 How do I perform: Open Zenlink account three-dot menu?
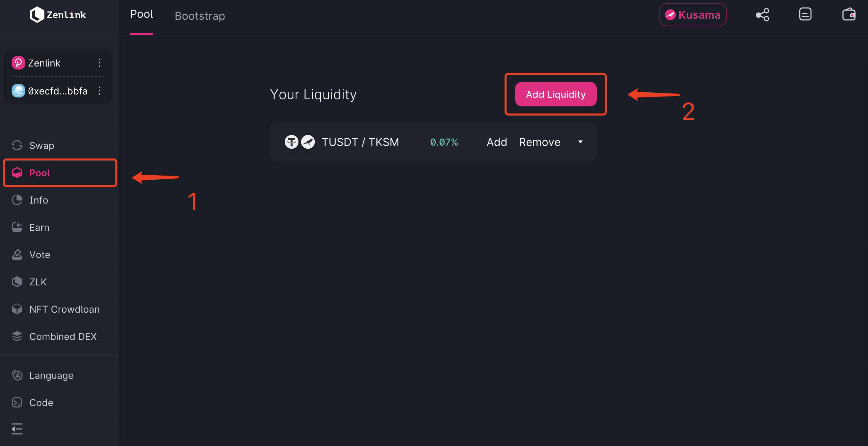99,63
